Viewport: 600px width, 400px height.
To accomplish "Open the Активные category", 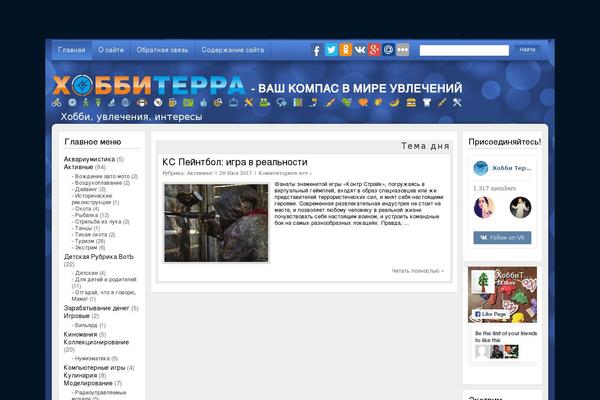I will coord(78,167).
